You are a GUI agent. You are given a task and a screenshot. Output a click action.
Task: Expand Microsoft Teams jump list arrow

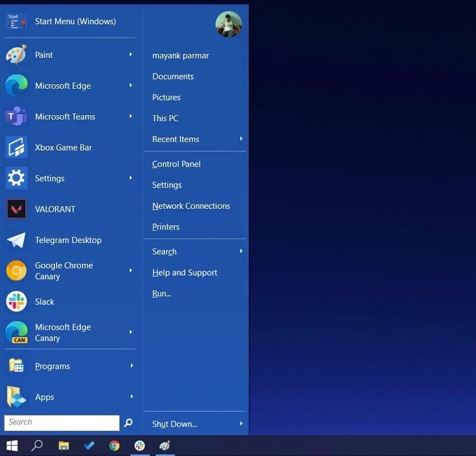coord(131,116)
